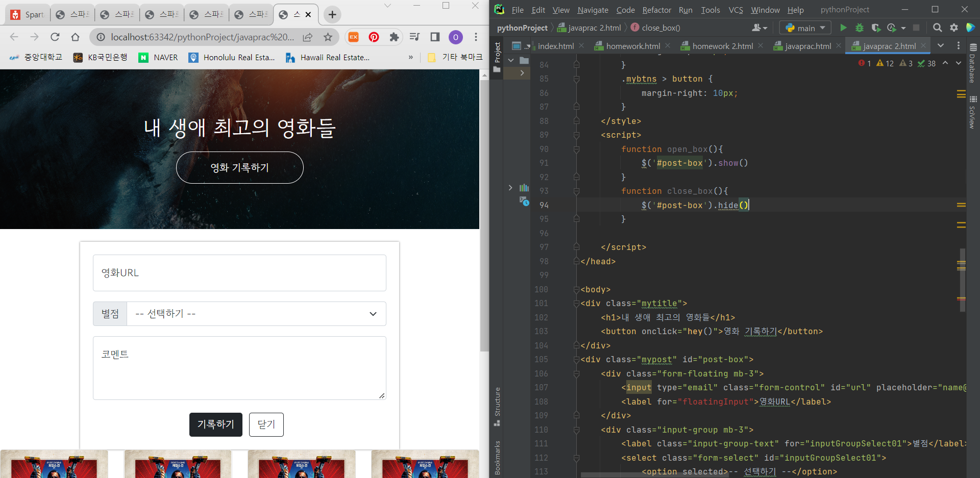
Task: Click the 기록하기 submit button
Action: [215, 424]
